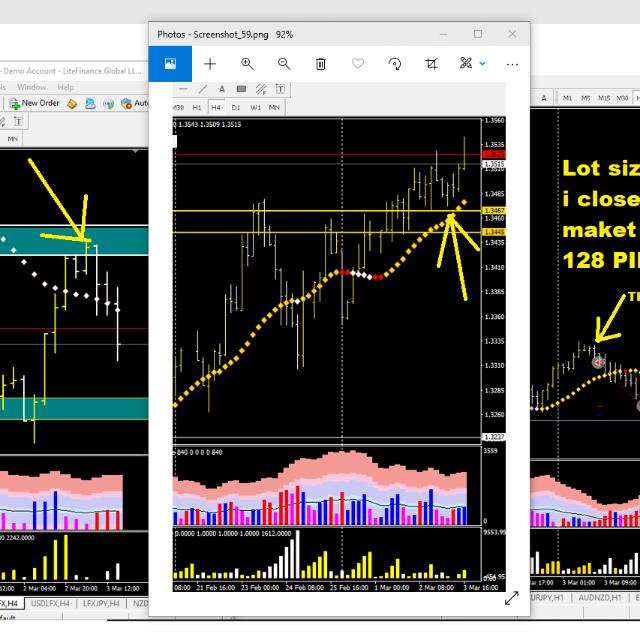Select the FX,H4 chart tab
640x640 pixels.
point(9,603)
